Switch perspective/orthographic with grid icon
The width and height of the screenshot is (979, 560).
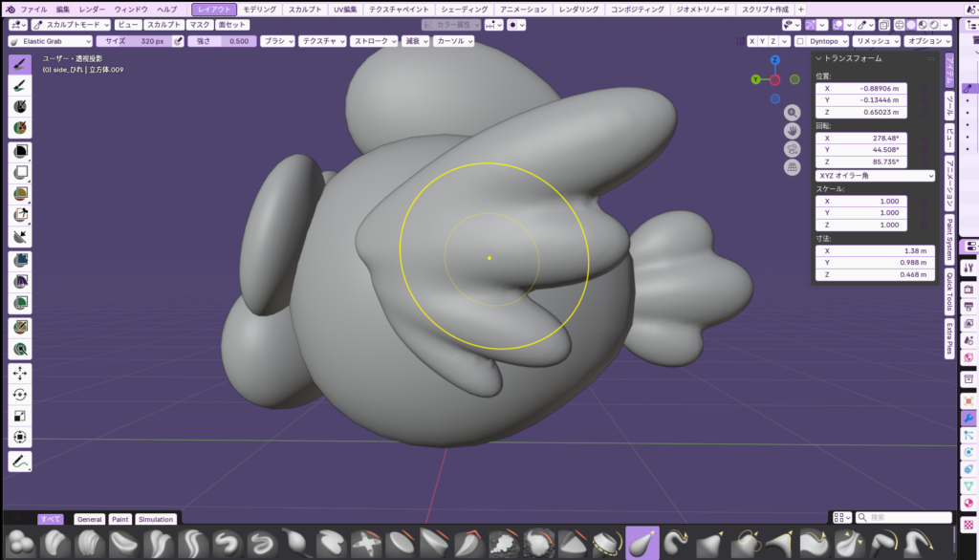(792, 167)
